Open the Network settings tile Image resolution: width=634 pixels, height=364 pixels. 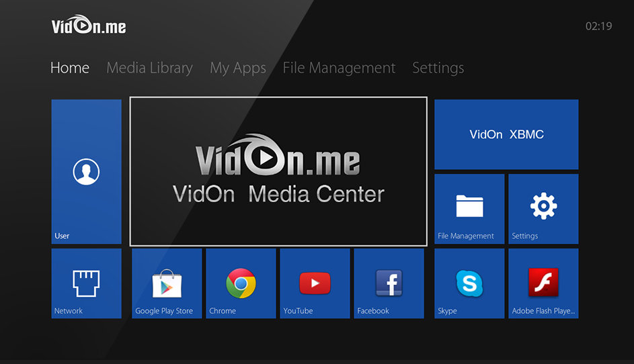coord(86,283)
